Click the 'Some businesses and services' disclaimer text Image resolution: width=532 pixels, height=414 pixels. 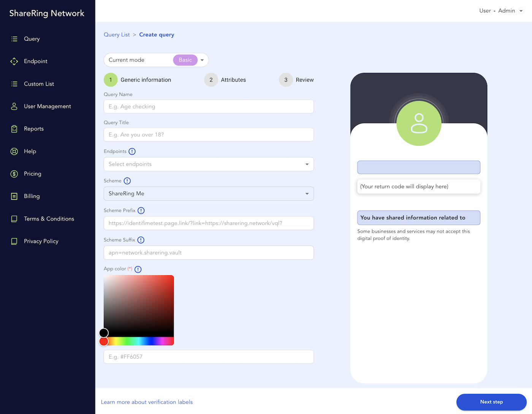pos(413,235)
